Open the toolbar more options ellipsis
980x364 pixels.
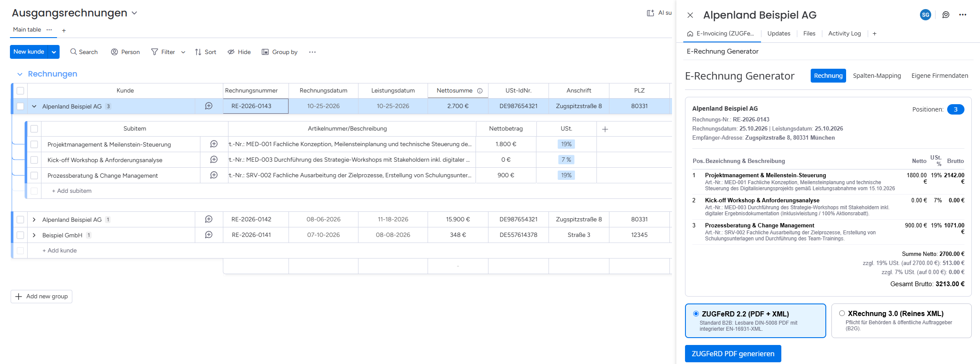(x=312, y=52)
